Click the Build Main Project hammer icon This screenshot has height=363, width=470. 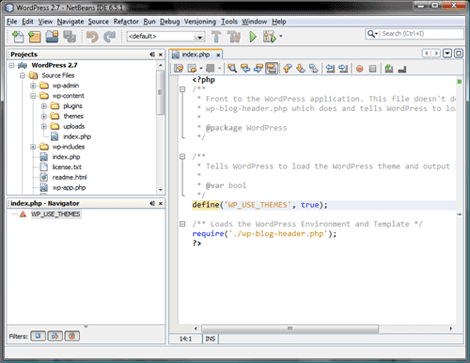(x=216, y=36)
